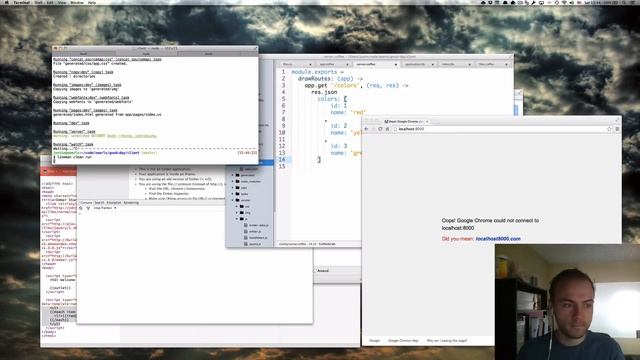The image size is (640, 360).
Task: Expand the node_modules folder in sidebar
Action: click(x=233, y=181)
